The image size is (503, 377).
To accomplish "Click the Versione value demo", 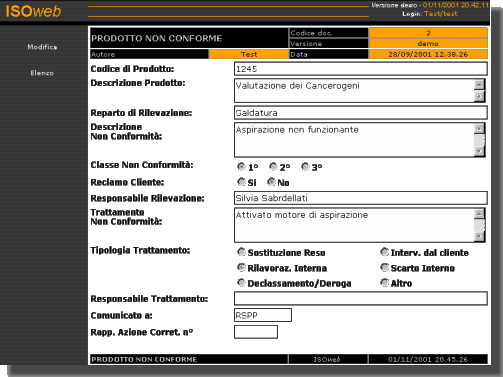I will [428, 43].
